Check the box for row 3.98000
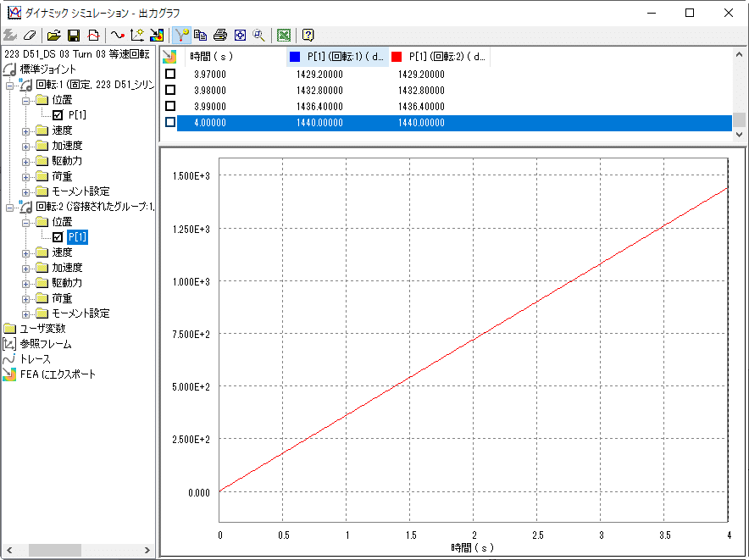749x560 pixels. 170,90
